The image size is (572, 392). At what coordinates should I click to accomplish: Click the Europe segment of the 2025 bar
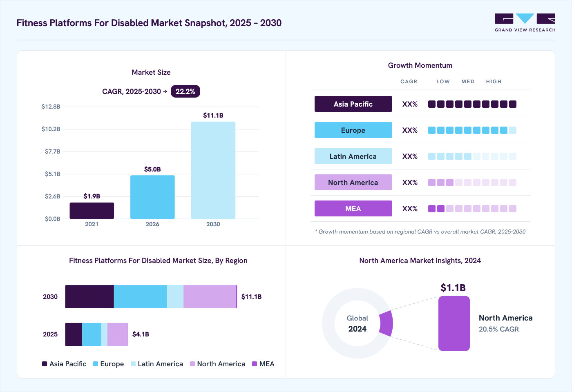point(92,334)
